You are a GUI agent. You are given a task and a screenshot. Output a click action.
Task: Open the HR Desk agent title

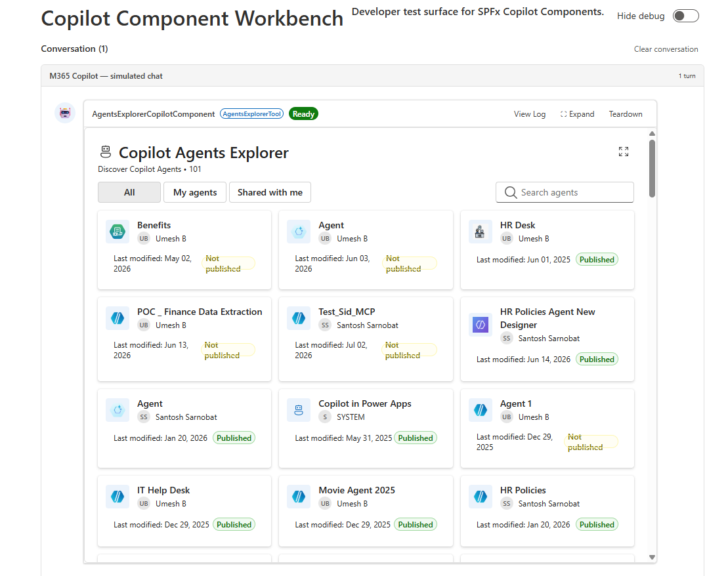[x=517, y=225]
